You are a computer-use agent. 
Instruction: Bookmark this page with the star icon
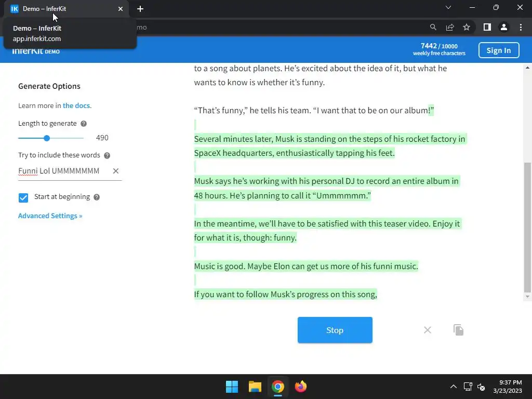click(x=467, y=27)
